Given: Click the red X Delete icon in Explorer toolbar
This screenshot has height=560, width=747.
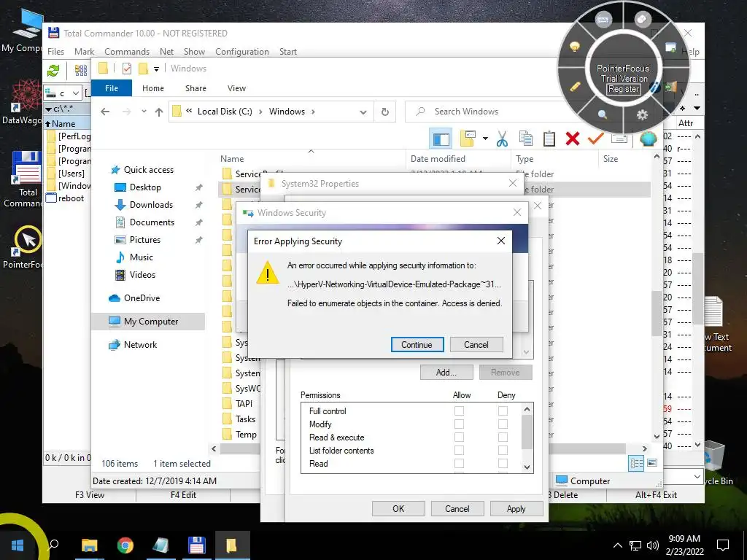Looking at the screenshot, I should [573, 139].
